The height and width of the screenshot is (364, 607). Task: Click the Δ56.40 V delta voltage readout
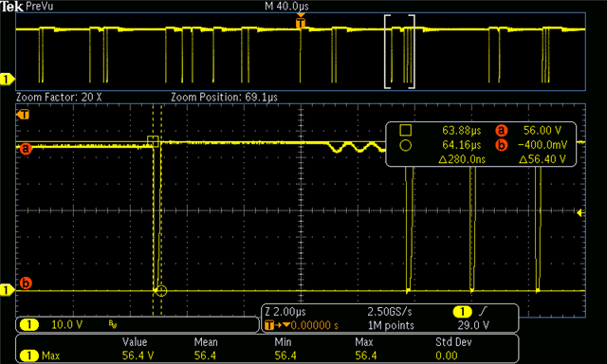[x=543, y=159]
